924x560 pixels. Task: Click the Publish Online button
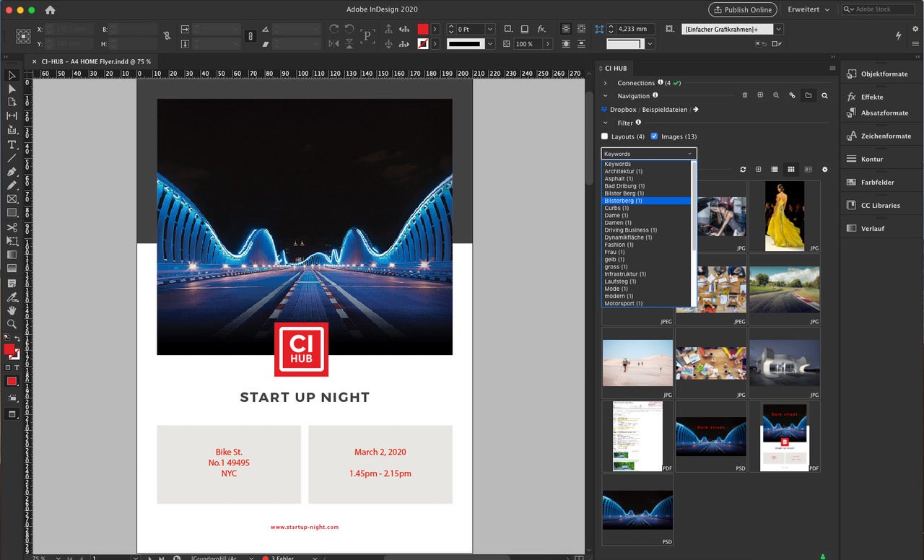(742, 9)
